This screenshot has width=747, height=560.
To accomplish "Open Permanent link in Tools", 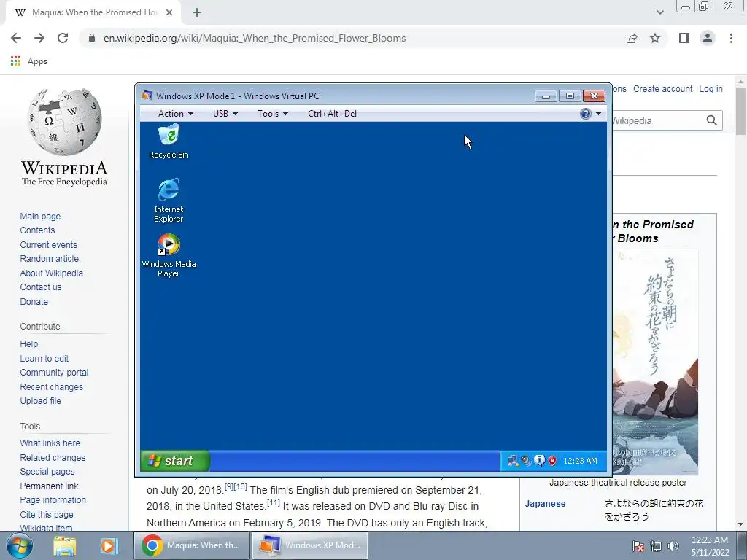I will [x=49, y=486].
